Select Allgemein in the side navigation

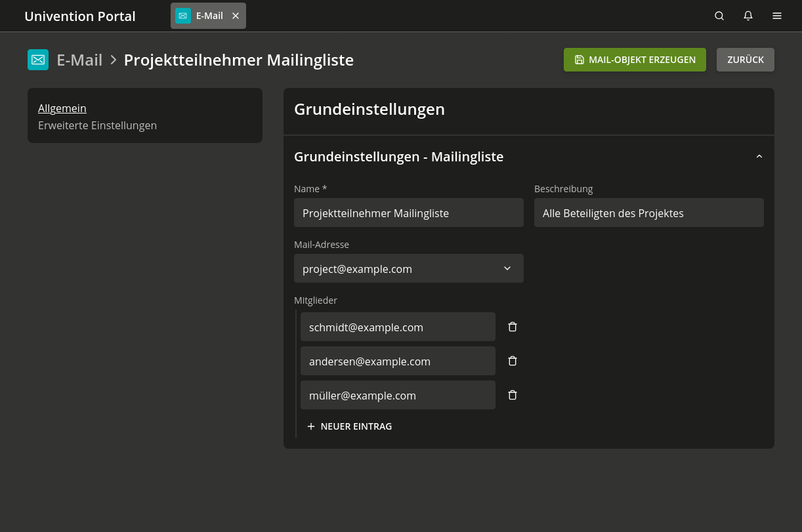tap(62, 108)
